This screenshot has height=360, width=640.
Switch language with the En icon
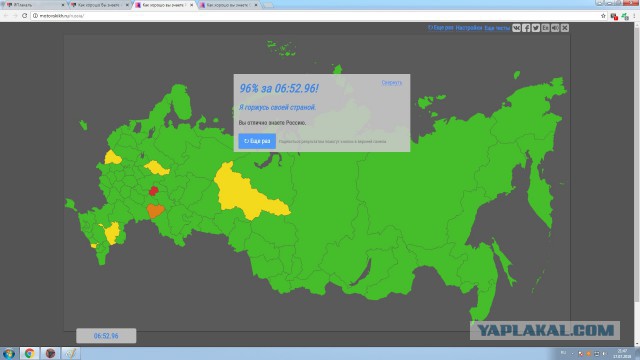pyautogui.click(x=546, y=28)
